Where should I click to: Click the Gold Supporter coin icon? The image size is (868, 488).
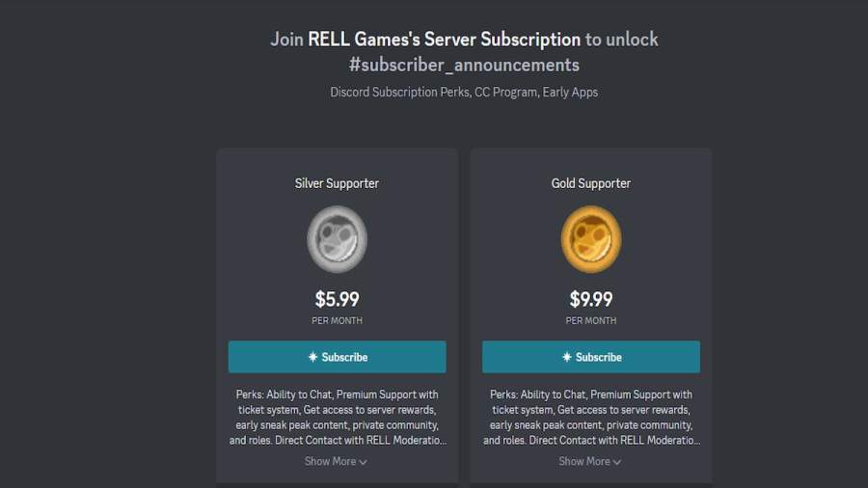click(x=591, y=239)
